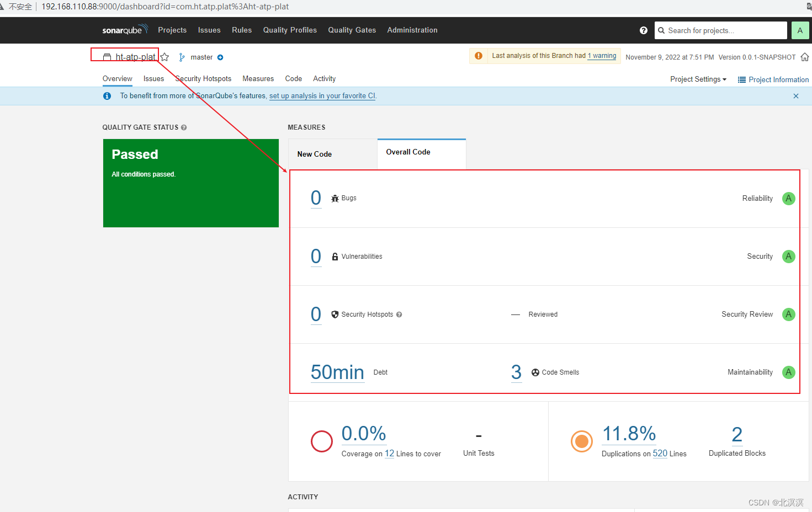Image resolution: width=812 pixels, height=512 pixels.
Task: Click the orange duplications donut chart
Action: (582, 441)
